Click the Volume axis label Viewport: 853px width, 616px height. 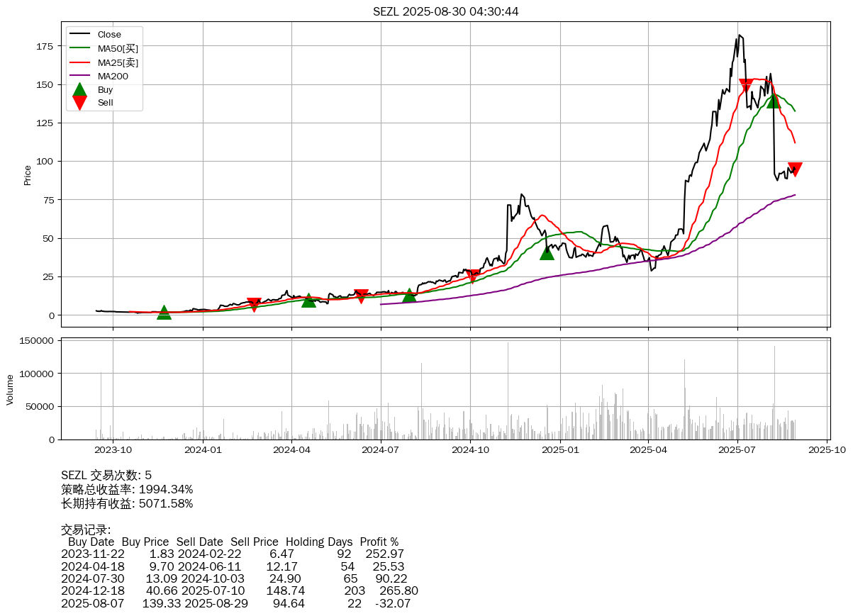point(10,389)
